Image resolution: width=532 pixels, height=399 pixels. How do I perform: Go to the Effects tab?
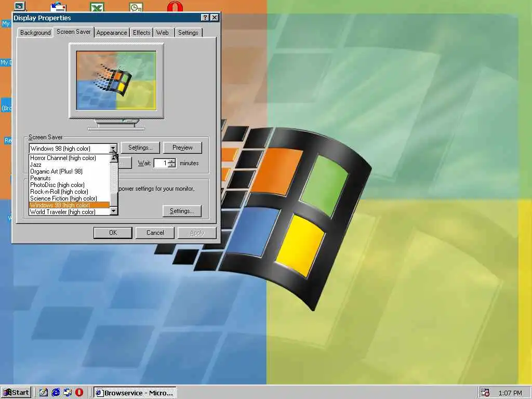click(141, 33)
